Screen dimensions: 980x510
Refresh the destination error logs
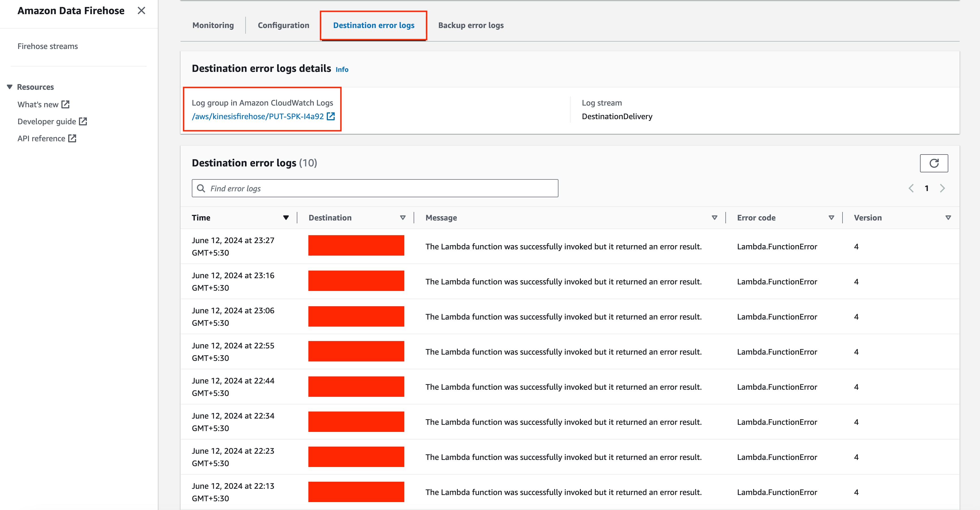(x=934, y=163)
